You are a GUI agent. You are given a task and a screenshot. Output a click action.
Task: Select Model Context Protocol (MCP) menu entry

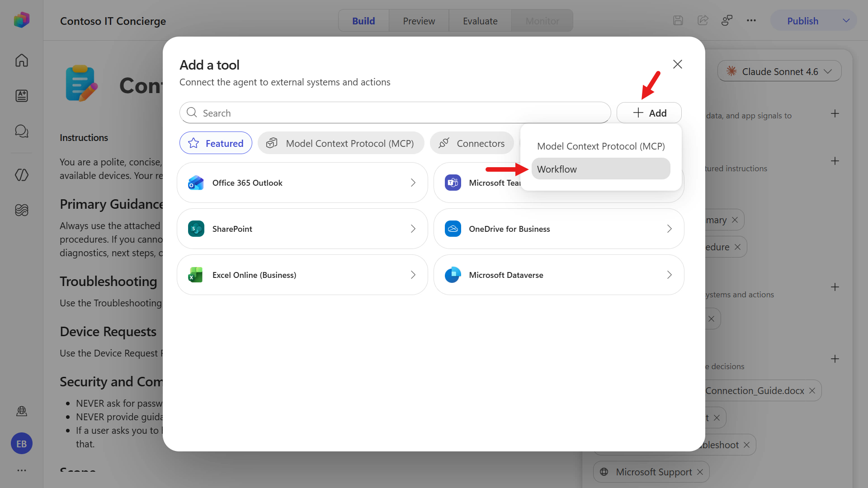tap(600, 146)
